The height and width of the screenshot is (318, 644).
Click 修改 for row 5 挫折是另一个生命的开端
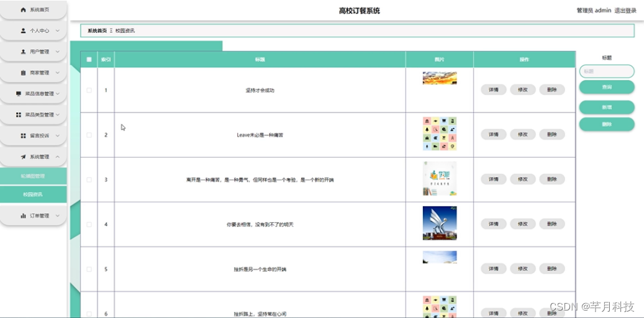click(x=522, y=269)
